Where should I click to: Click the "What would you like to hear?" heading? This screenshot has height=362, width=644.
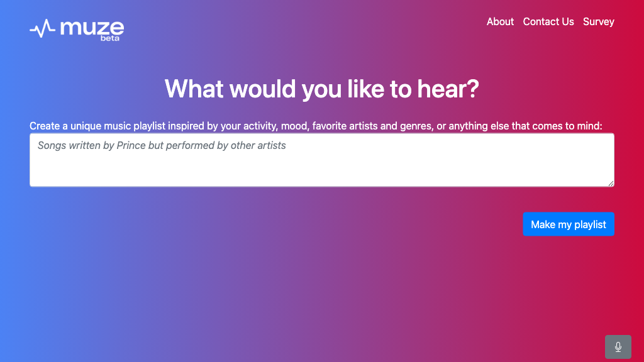pyautogui.click(x=321, y=89)
